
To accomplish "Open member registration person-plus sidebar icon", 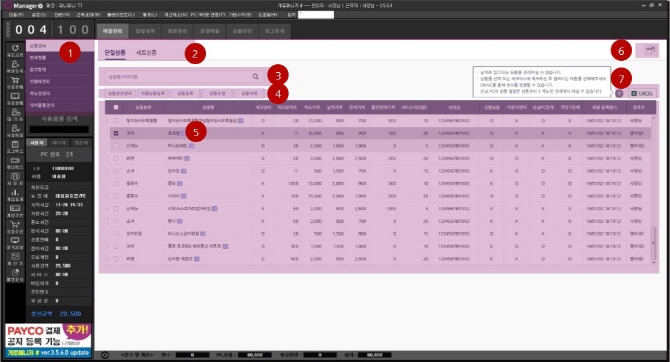I will tap(15, 64).
